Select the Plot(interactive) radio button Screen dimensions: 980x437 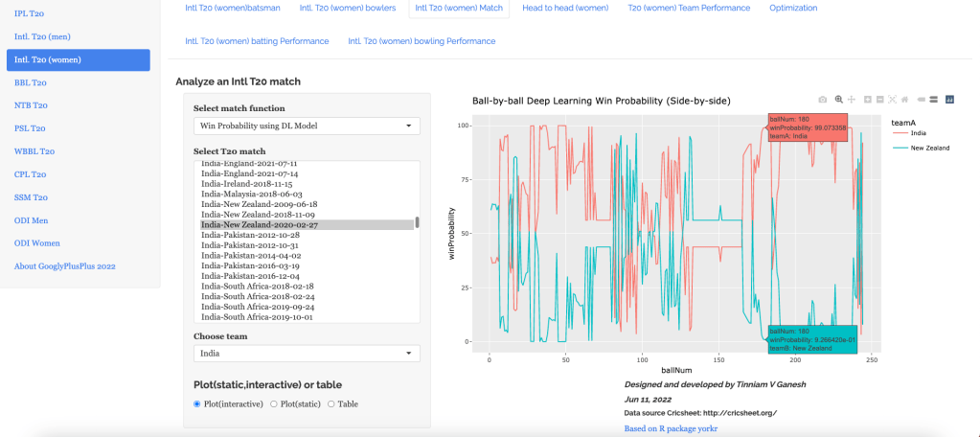click(x=197, y=404)
